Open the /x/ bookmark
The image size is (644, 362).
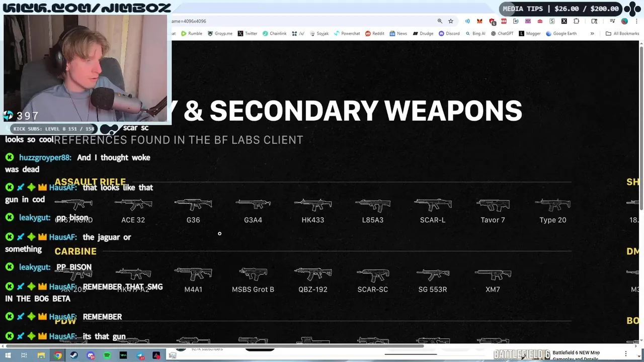(x=298, y=34)
